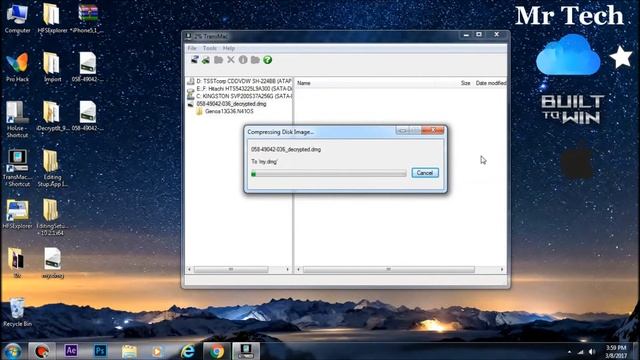
Task: Open the Windows Start button
Action: click(x=12, y=351)
